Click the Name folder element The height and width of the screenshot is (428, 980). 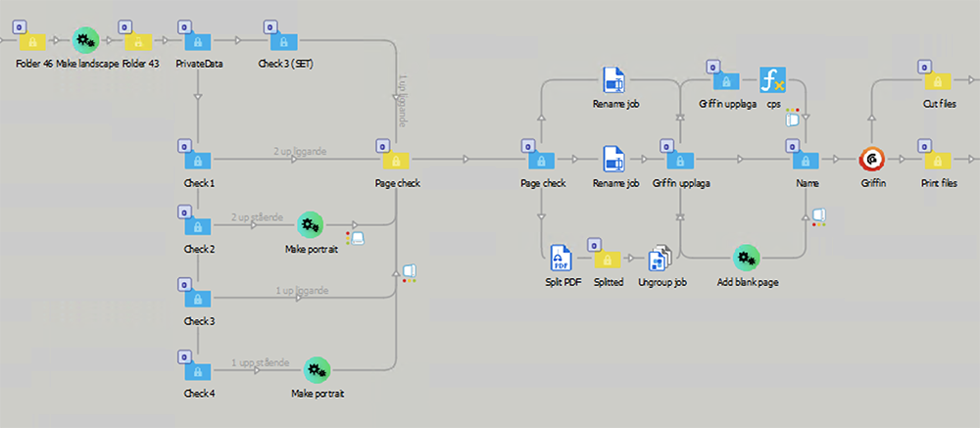806,160
